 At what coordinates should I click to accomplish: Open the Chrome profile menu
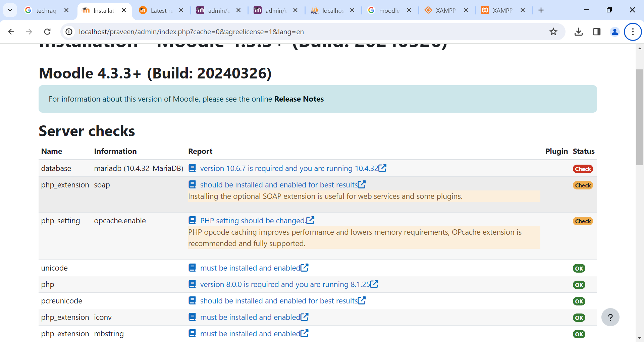pyautogui.click(x=615, y=32)
